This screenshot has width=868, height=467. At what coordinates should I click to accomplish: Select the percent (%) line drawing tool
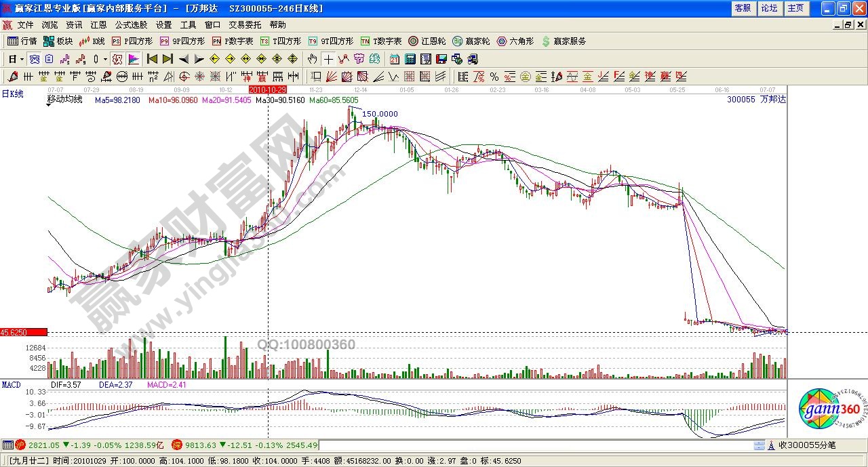(494, 77)
